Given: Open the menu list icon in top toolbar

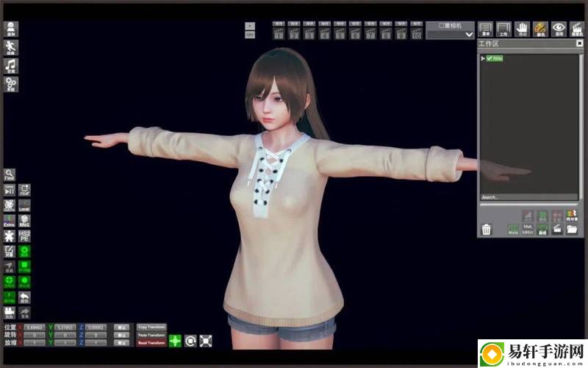Looking at the screenshot, I should (x=485, y=29).
